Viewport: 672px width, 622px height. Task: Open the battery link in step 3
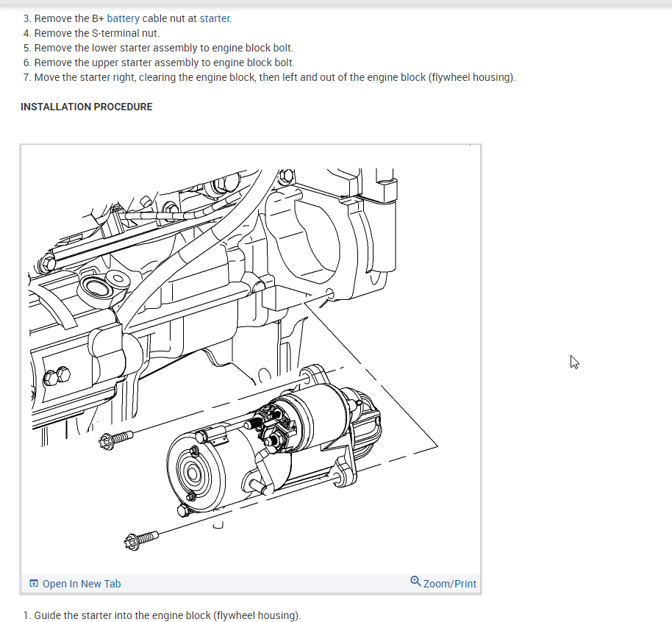[123, 18]
